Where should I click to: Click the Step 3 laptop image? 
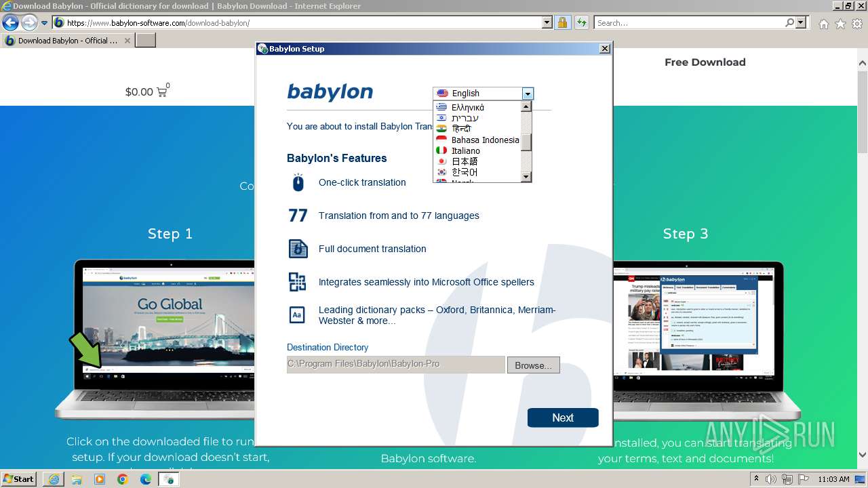coord(707,339)
